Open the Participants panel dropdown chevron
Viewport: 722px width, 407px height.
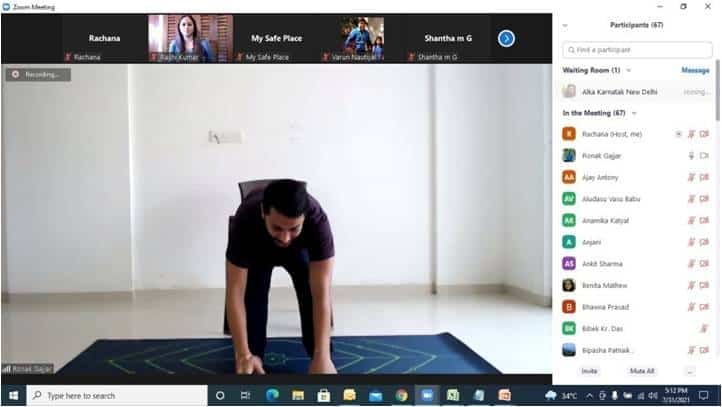565,25
